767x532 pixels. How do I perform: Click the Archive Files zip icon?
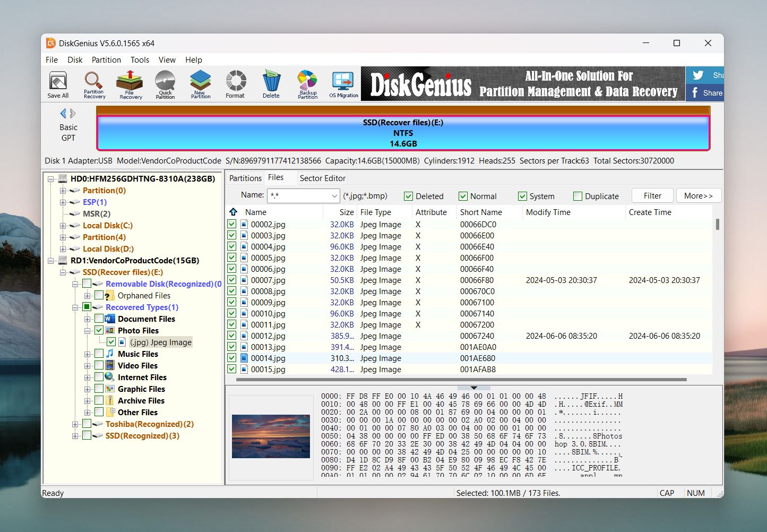pos(110,400)
